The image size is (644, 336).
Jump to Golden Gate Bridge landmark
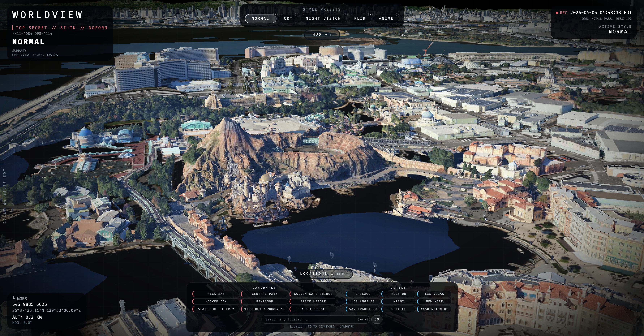313,294
